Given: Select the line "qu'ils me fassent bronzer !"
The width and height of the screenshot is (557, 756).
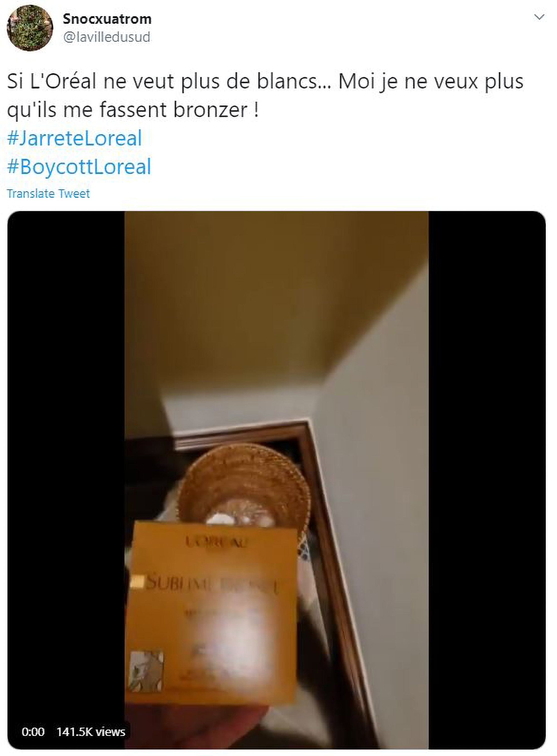Looking at the screenshot, I should point(133,110).
